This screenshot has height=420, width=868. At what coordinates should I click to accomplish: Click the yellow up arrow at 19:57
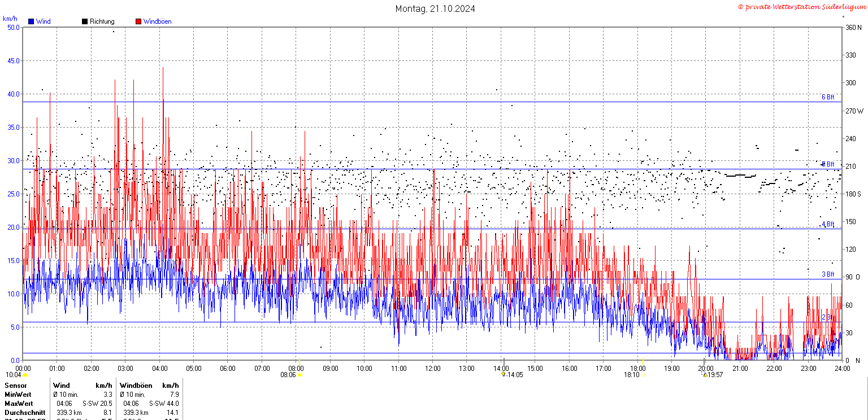pyautogui.click(x=705, y=374)
